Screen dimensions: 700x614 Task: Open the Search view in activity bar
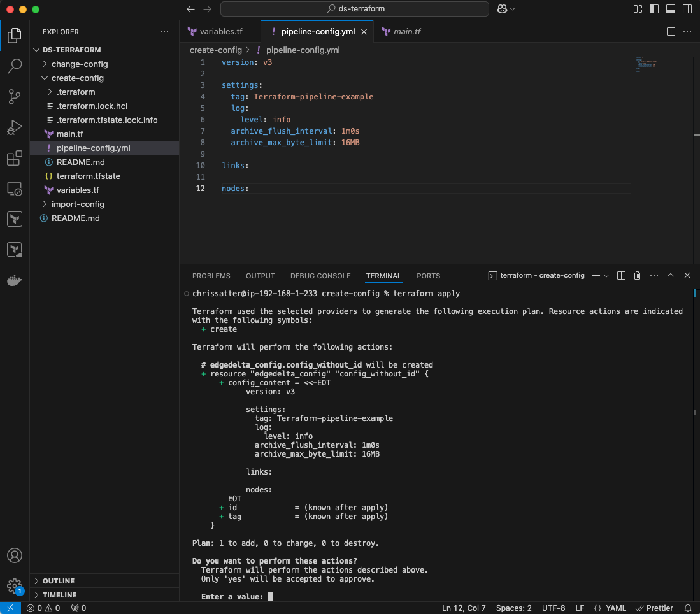click(x=14, y=66)
